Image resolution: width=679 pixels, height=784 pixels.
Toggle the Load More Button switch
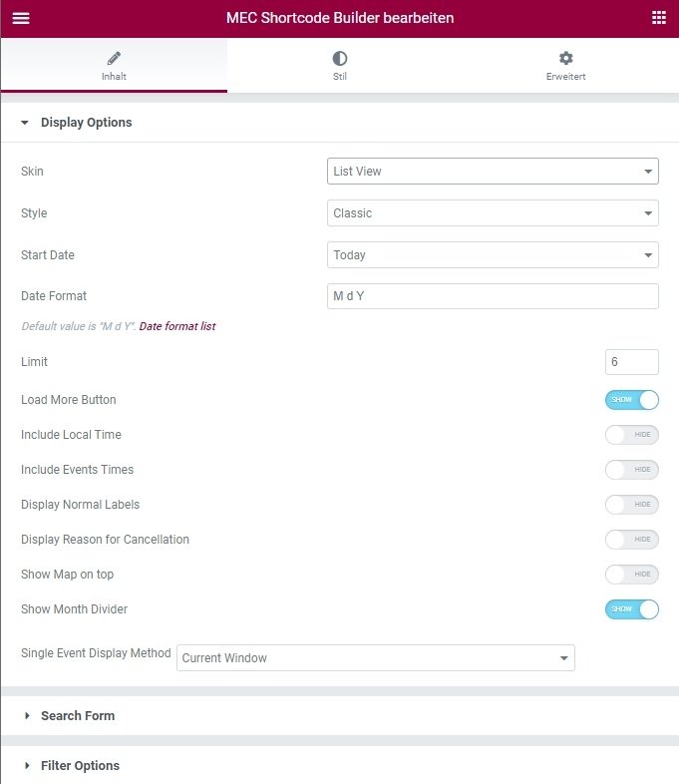[632, 400]
